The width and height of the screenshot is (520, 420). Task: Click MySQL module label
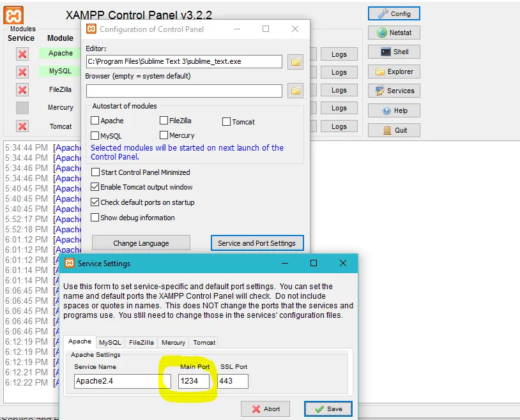tap(60, 71)
